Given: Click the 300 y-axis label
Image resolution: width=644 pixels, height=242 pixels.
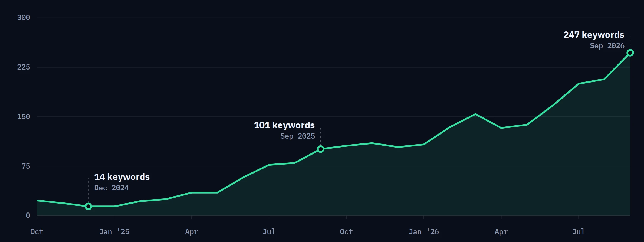Looking at the screenshot, I should (24, 18).
